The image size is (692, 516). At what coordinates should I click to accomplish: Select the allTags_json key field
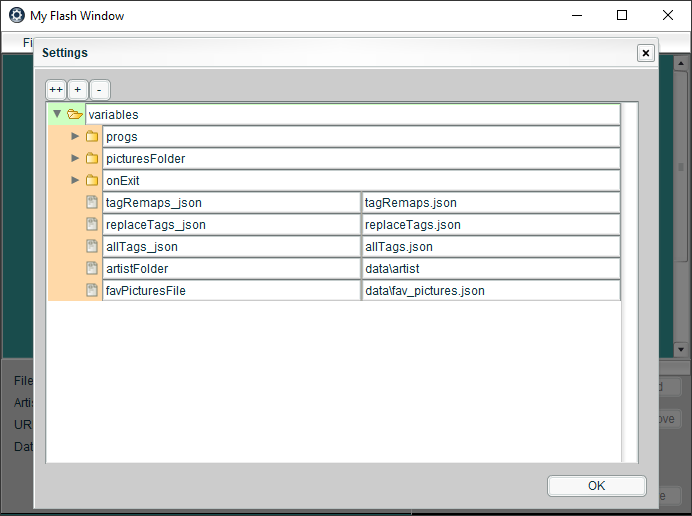[x=231, y=246]
